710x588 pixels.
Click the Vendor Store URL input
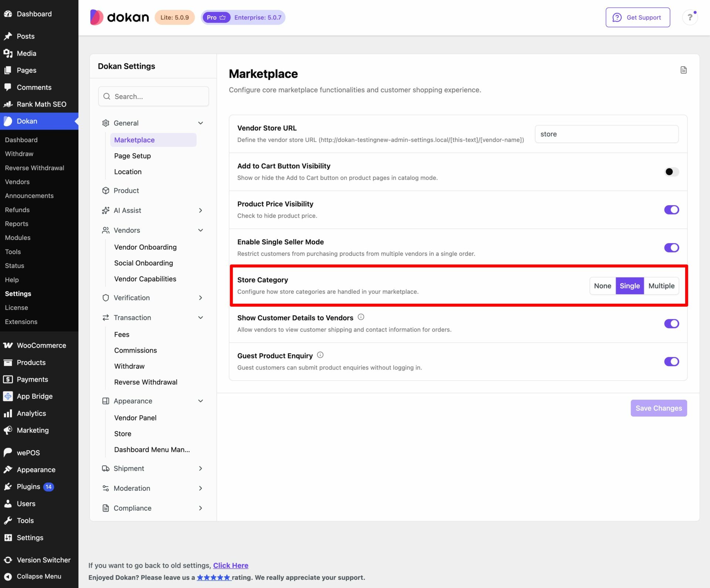[606, 134]
